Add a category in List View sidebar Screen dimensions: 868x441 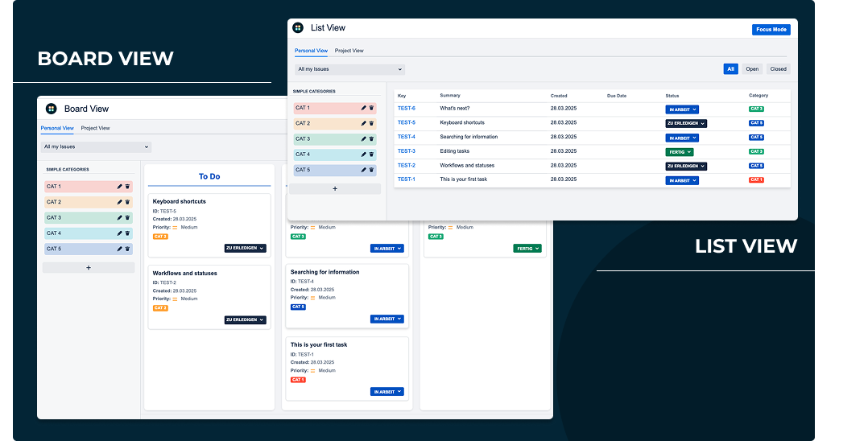(x=335, y=188)
